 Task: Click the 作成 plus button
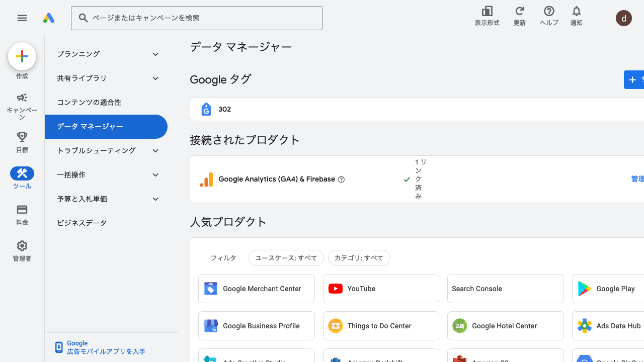pos(22,56)
